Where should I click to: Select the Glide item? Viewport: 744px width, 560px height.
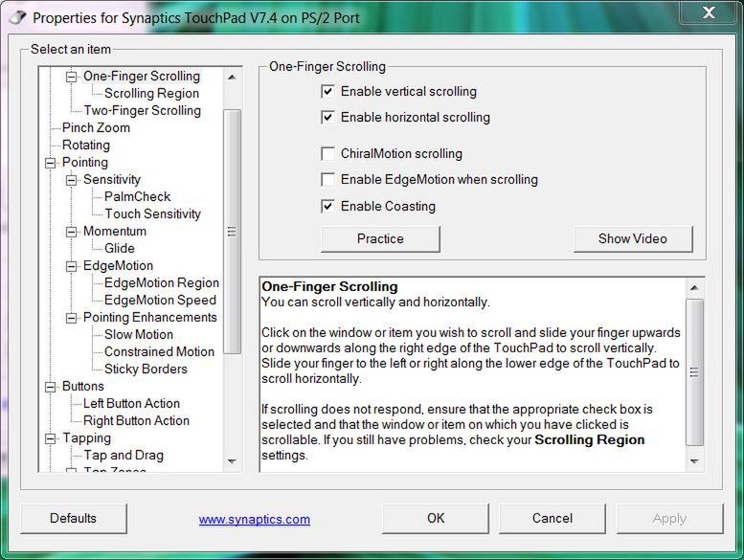point(119,248)
